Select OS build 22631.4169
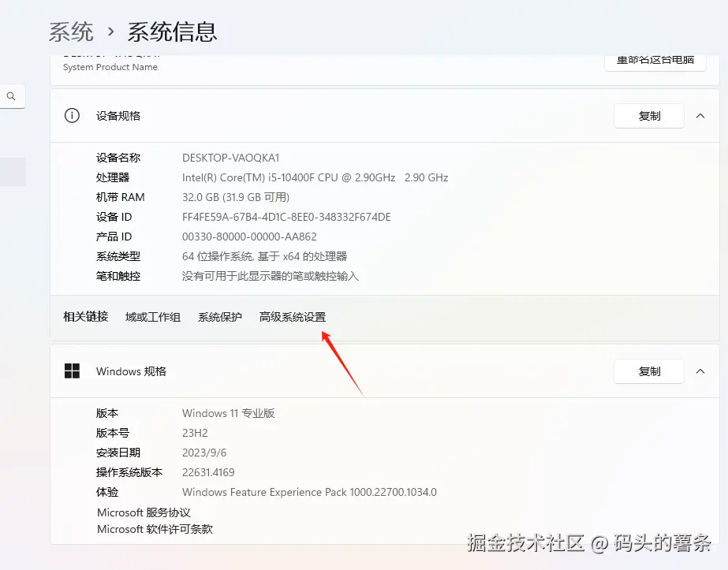Viewport: 728px width, 570px height. tap(208, 472)
